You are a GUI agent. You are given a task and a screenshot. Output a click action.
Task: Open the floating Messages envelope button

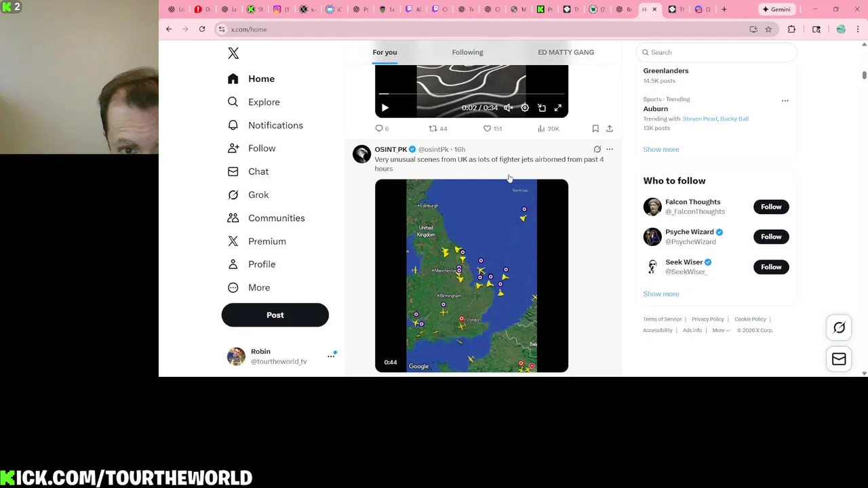coord(839,359)
